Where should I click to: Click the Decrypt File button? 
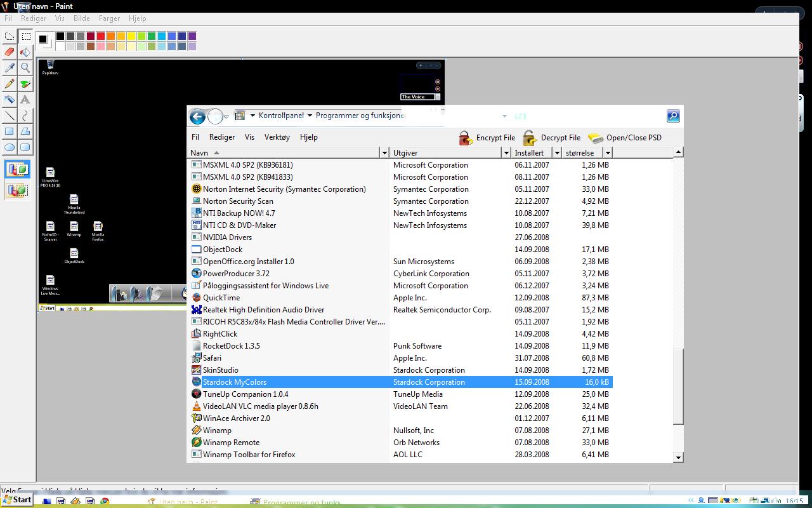click(x=551, y=138)
